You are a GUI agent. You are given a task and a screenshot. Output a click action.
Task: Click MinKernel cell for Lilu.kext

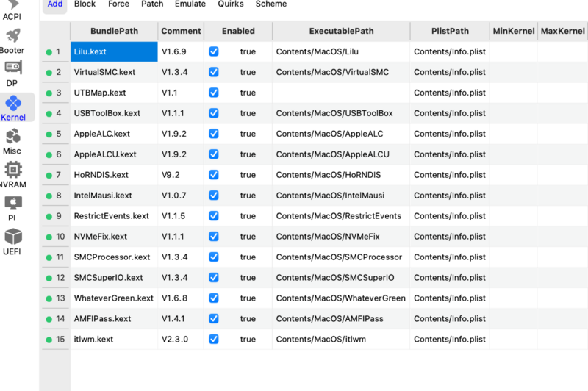pos(514,51)
